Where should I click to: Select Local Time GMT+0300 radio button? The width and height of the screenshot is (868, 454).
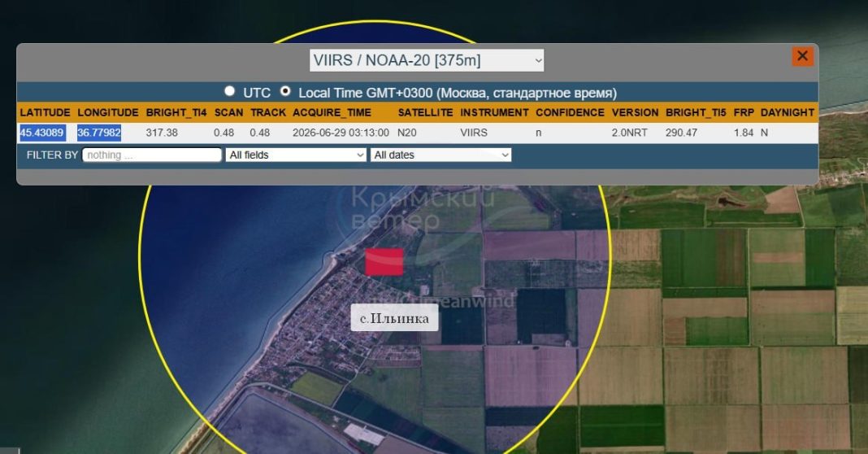coord(285,91)
